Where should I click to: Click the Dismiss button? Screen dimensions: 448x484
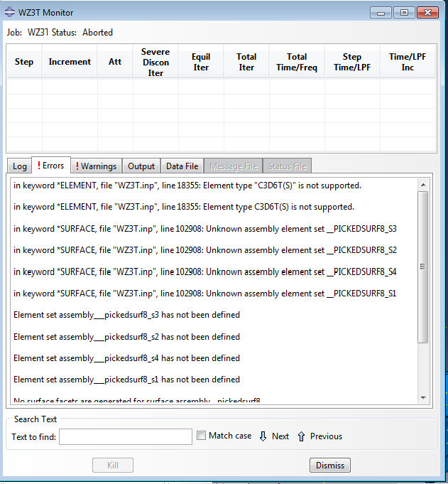pyautogui.click(x=330, y=466)
